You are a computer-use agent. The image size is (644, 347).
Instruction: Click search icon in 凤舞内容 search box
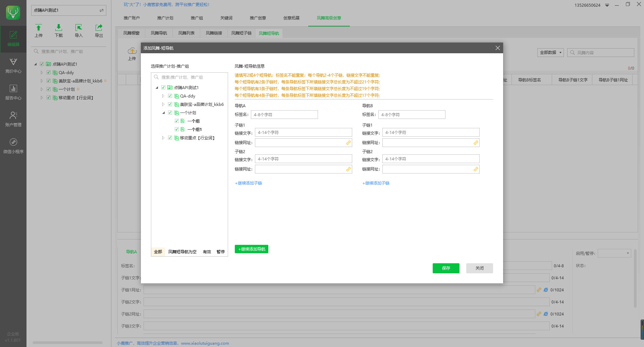click(x=573, y=53)
